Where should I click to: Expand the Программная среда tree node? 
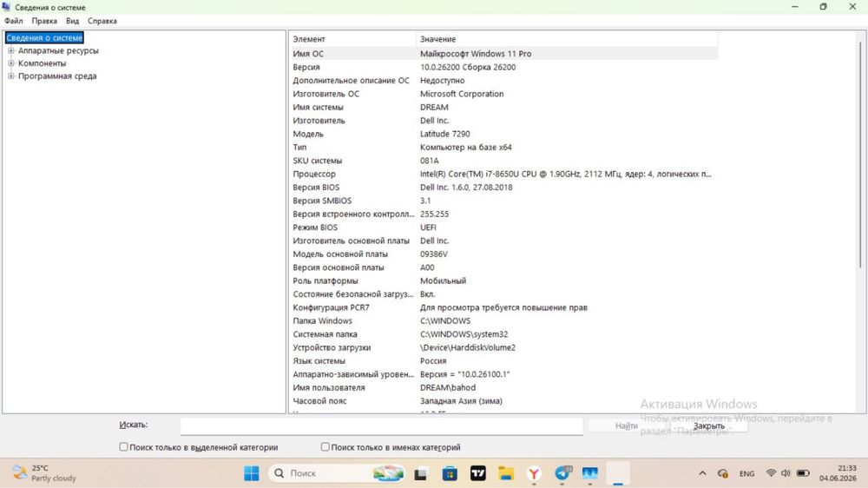tap(11, 76)
